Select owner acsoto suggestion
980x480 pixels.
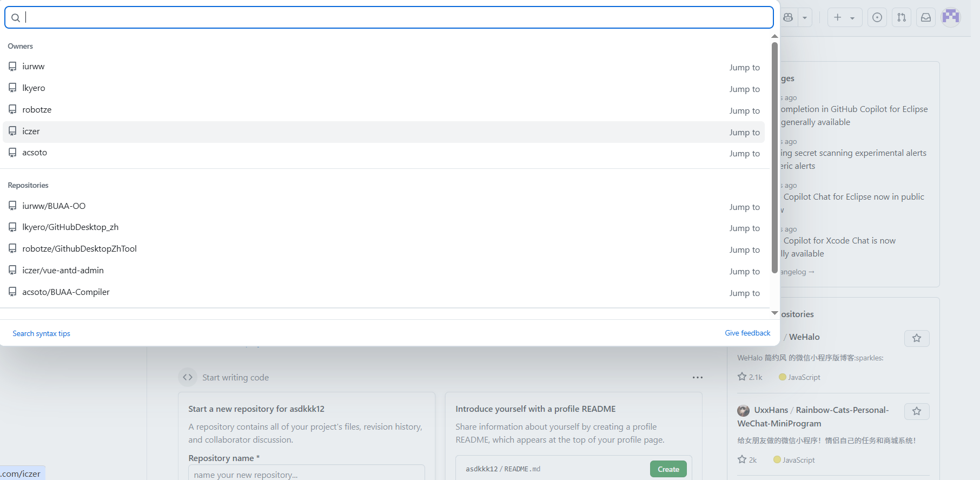[383, 153]
